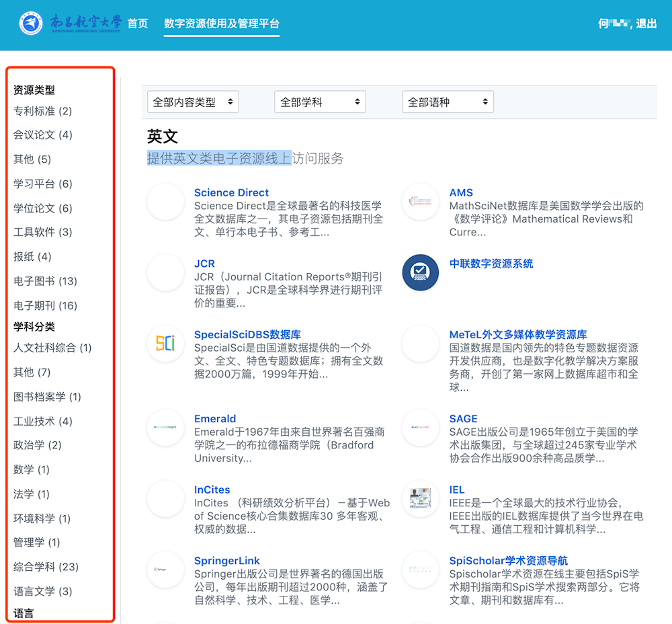
Task: Open the SpiScholar学术资源导航 link
Action: (x=509, y=561)
